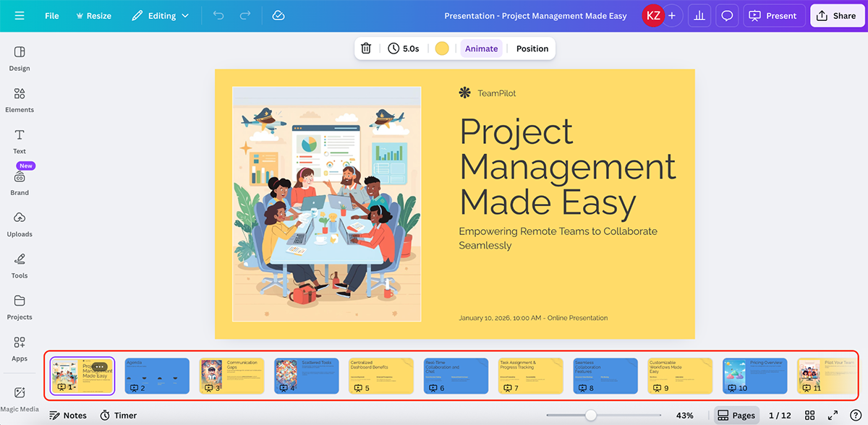Open the Elements panel
Screen dimensions: 868x425
(x=19, y=99)
